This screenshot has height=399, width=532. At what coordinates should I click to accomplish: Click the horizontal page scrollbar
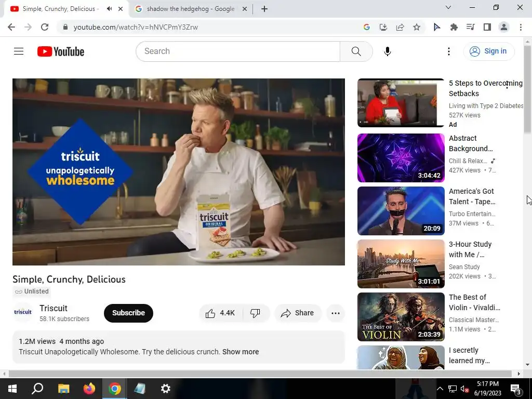[260, 374]
